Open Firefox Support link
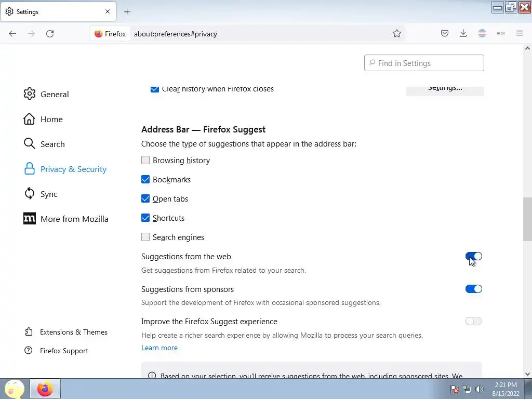The height and width of the screenshot is (399, 532). 64,351
